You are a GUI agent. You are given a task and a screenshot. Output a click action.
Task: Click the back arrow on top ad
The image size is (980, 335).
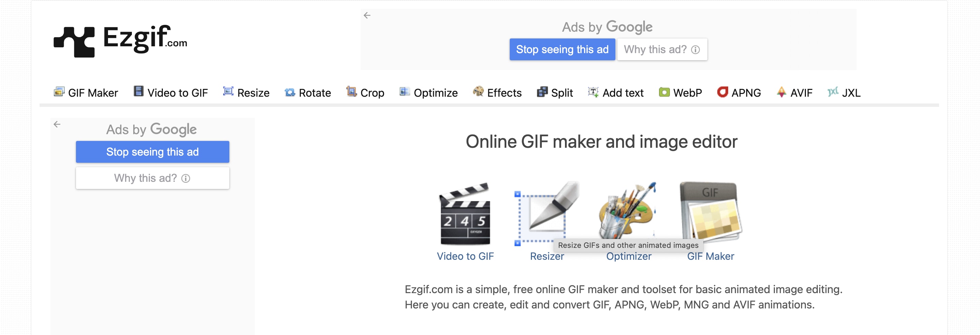367,16
